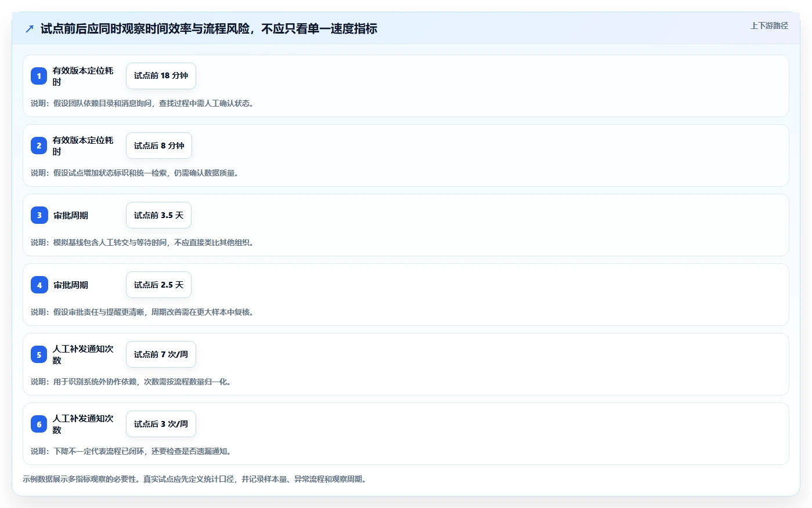Click the note 模拟基线包含人工转交与等待时间
The height and width of the screenshot is (508, 812).
click(142, 242)
